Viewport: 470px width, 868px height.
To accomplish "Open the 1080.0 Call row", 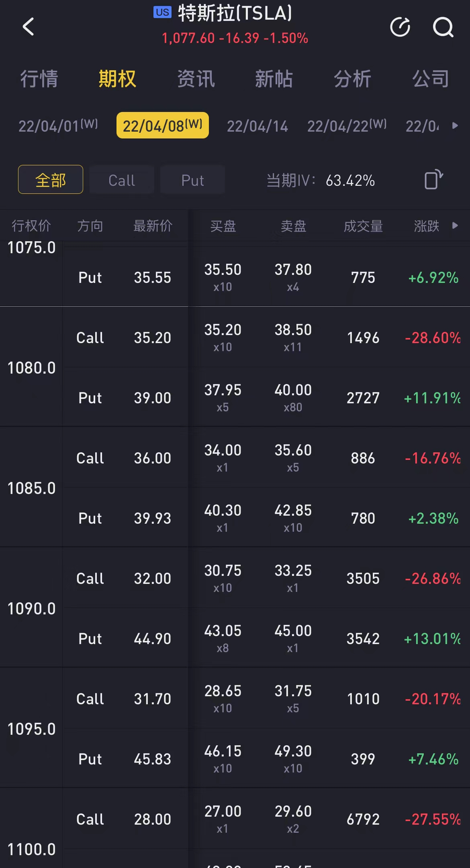I will (266, 337).
